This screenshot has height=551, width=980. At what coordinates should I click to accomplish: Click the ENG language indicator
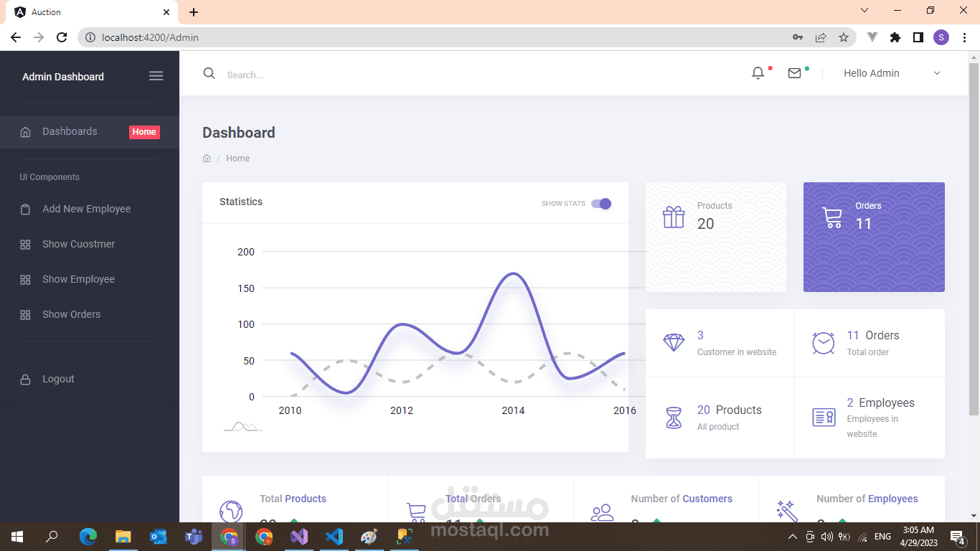coord(882,537)
